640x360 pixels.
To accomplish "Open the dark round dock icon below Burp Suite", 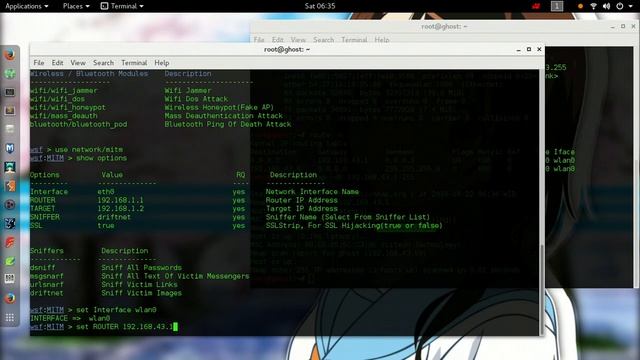I will click(x=10, y=204).
